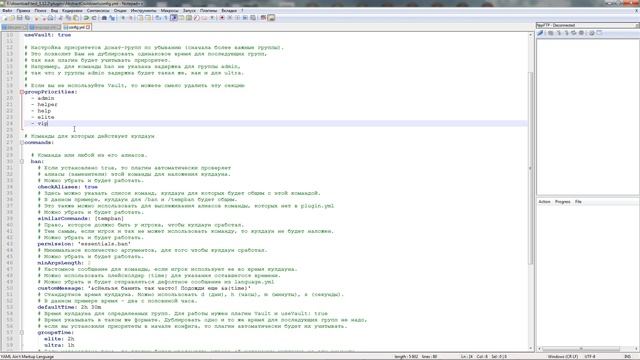The width and height of the screenshot is (640, 360).
Task: Click the Save toolbar icon
Action: point(19,18)
